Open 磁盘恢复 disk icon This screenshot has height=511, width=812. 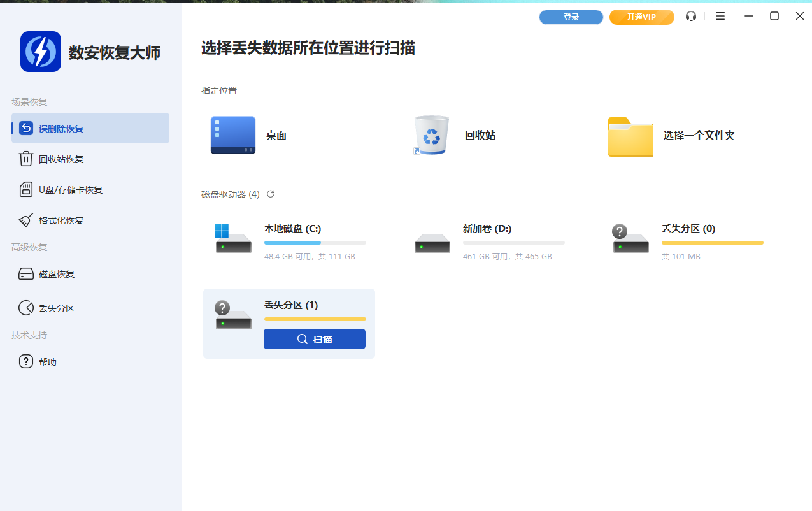click(25, 274)
